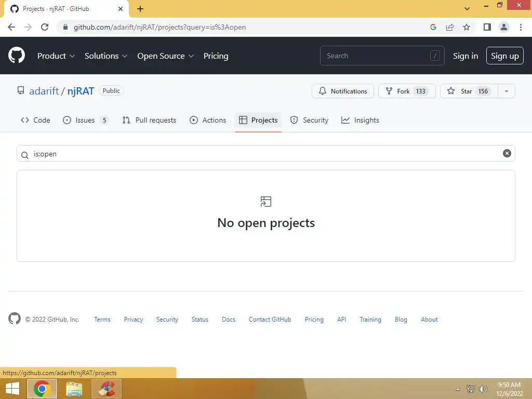Viewport: 532px width, 399px height.
Task: Show hidden tray icons arrow
Action: [458, 390]
